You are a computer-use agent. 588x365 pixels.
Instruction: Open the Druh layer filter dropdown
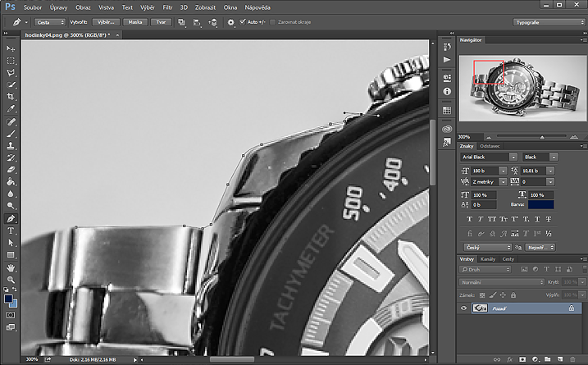485,269
